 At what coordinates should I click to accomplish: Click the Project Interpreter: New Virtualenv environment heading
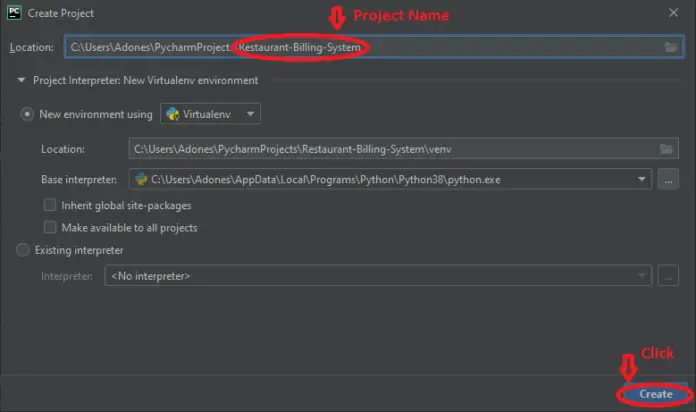coord(146,80)
